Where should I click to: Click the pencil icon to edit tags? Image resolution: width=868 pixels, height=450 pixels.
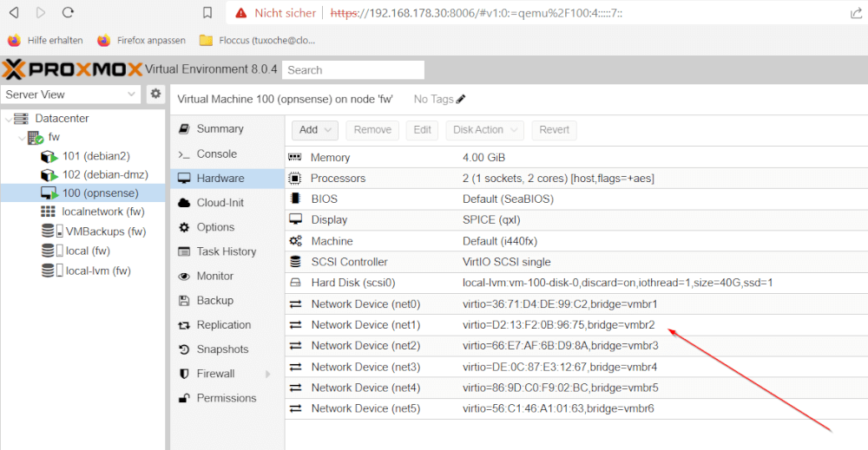coord(461,99)
